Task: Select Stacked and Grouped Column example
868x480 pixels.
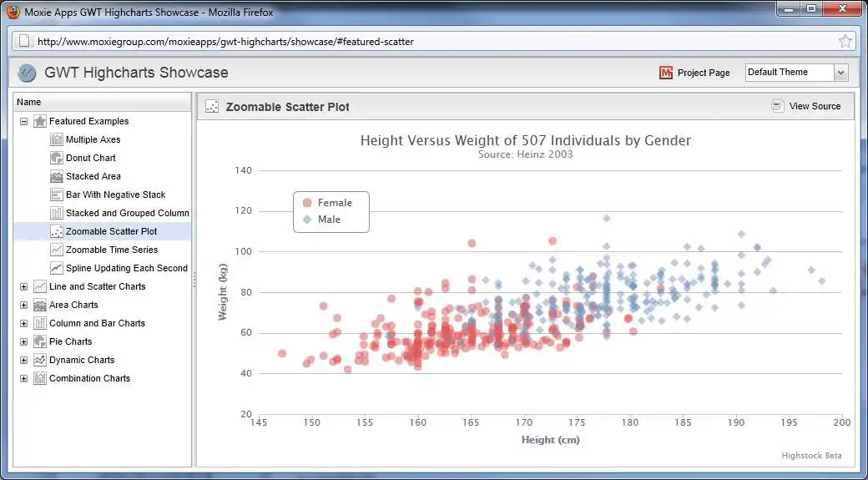Action: (x=128, y=213)
